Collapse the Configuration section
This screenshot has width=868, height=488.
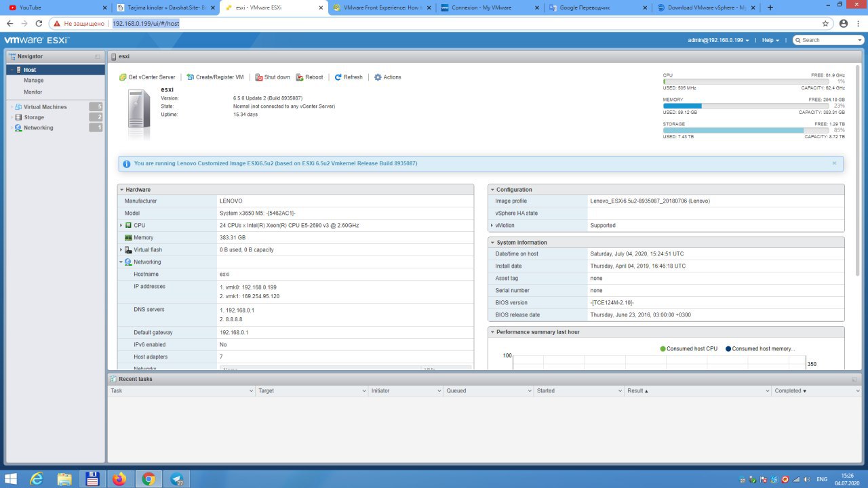tap(492, 190)
